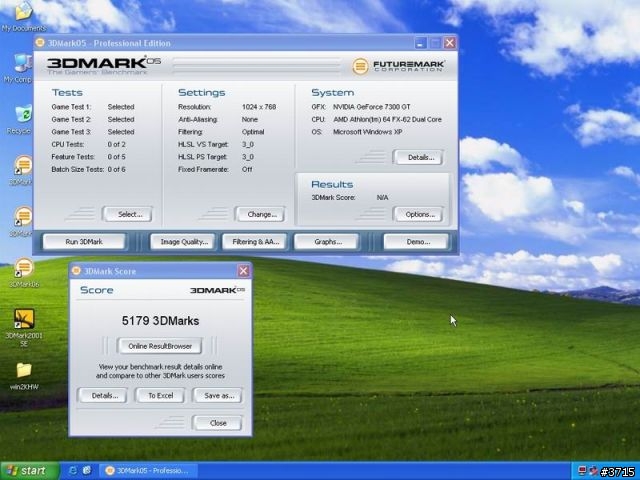Click the Microsoft Windows XP text
This screenshot has width=640, height=480.
click(x=367, y=132)
